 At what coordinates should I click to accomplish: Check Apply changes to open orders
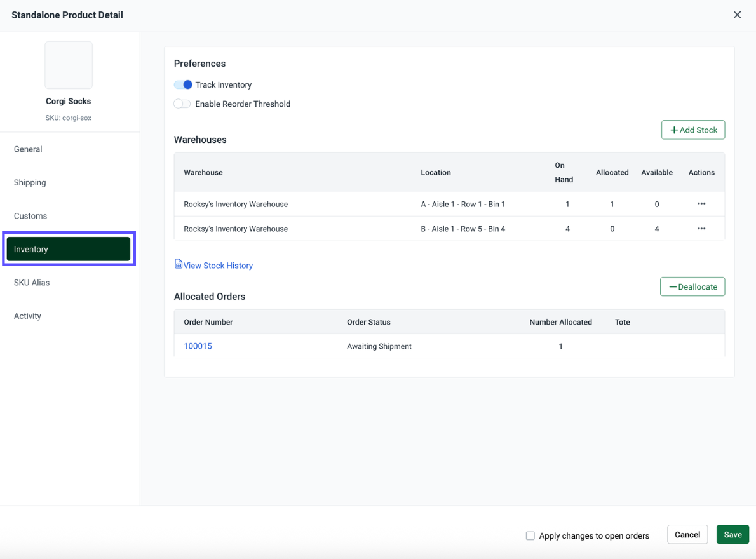(530, 535)
